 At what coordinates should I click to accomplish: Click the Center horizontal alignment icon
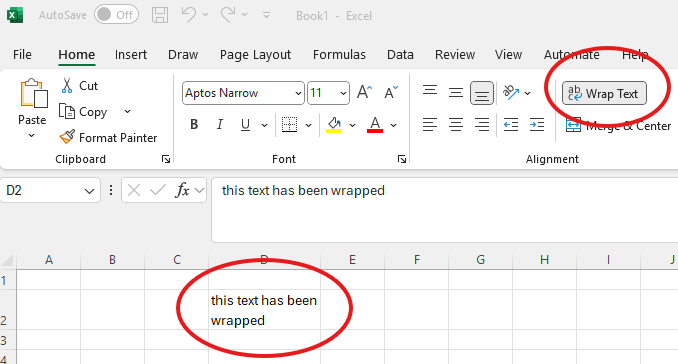456,125
